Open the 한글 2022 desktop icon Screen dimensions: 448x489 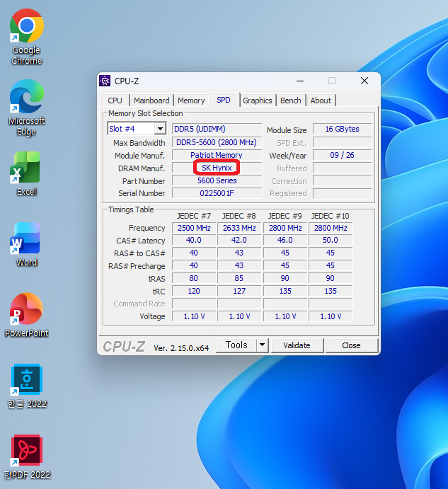point(26,386)
